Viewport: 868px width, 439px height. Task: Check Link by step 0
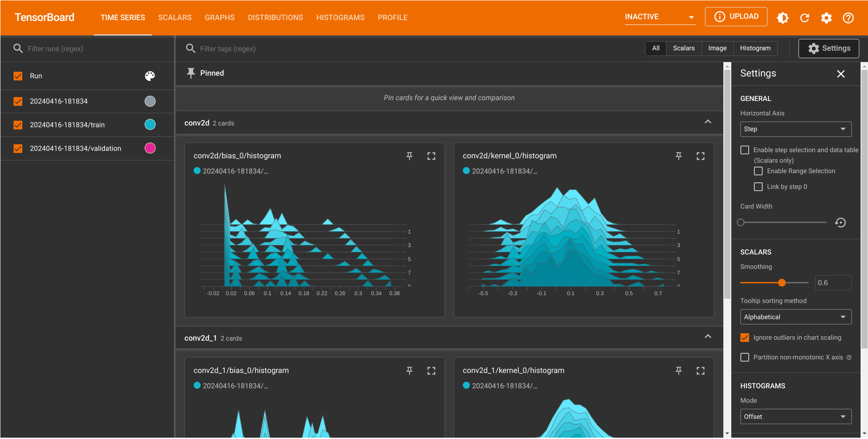pos(758,187)
